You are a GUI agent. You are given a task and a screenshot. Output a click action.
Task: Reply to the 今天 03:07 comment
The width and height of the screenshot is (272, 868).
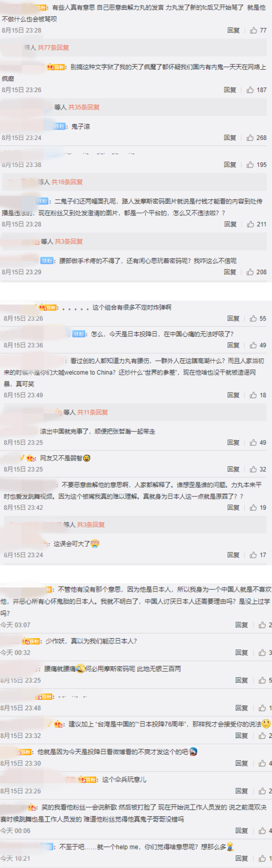click(x=242, y=625)
